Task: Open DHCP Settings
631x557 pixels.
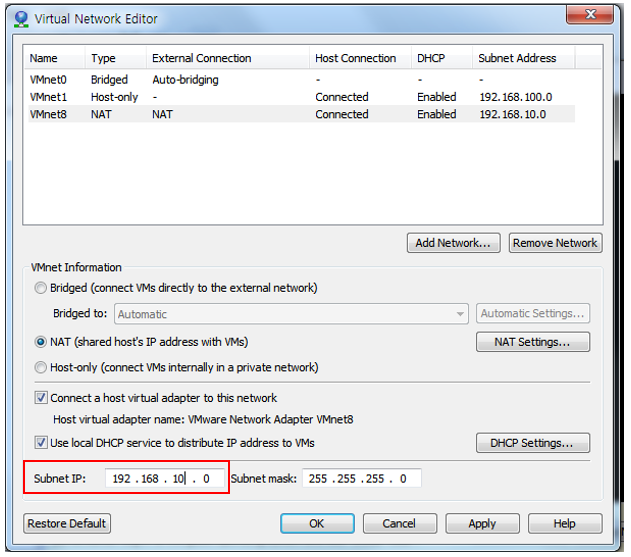Action: pyautogui.click(x=533, y=443)
